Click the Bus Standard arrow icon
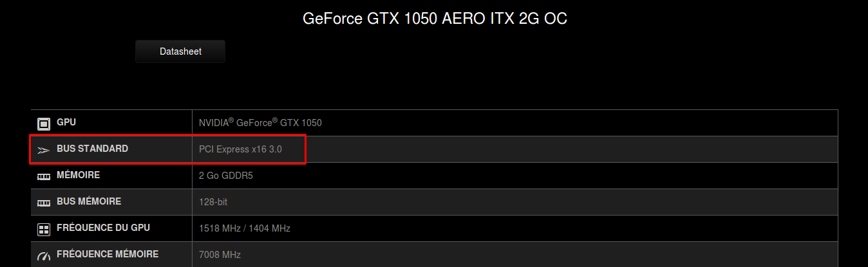 [x=44, y=150]
